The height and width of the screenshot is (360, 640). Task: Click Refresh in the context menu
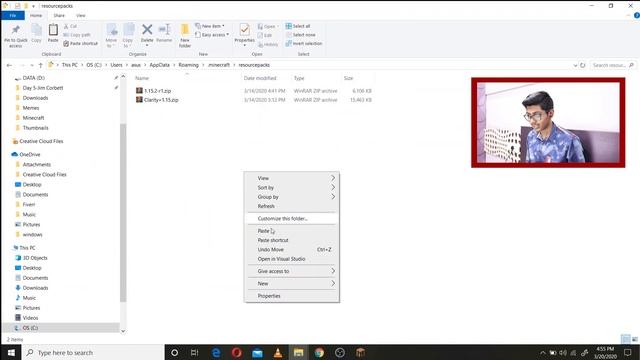tap(291, 206)
